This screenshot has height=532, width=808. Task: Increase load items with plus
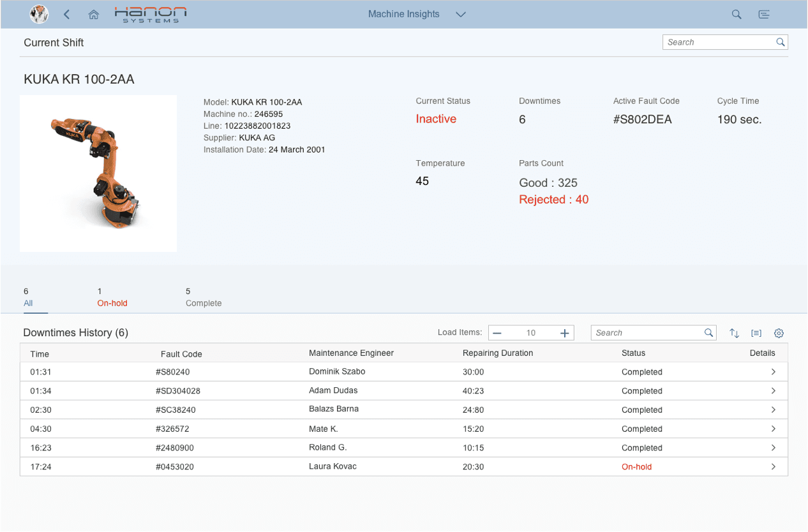565,333
